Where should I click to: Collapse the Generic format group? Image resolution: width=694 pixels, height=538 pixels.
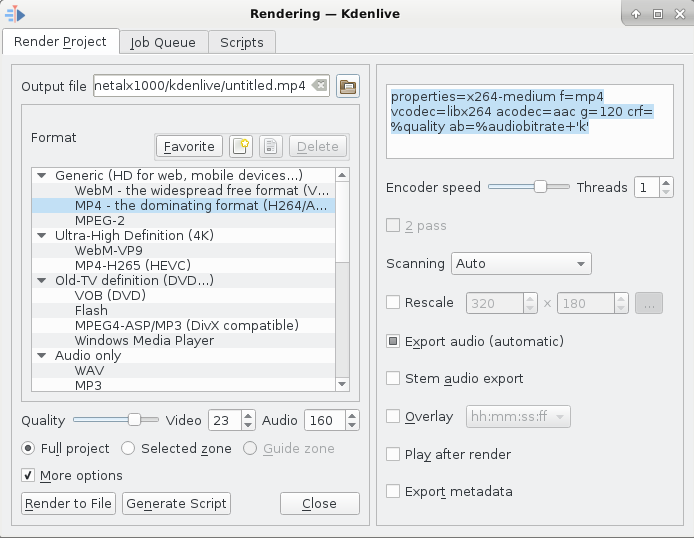42,176
